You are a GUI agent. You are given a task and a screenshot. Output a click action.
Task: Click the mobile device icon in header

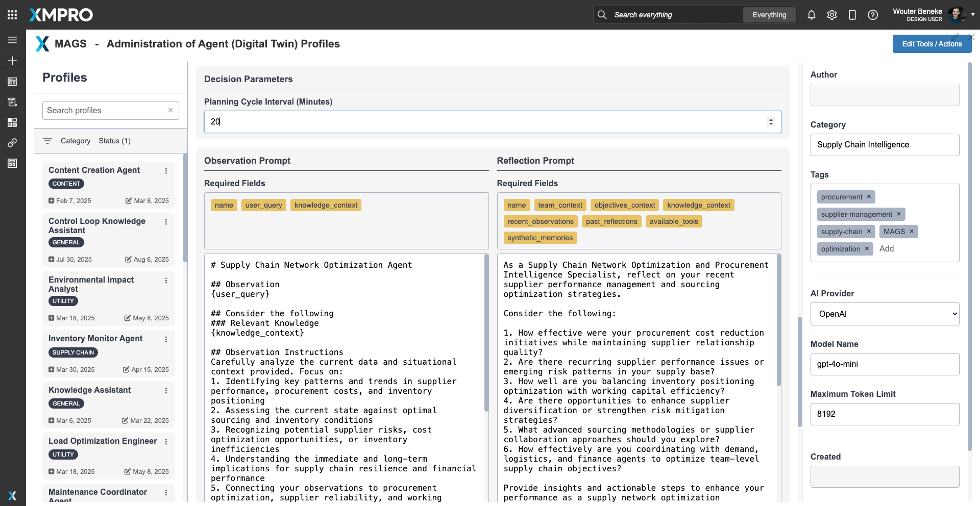click(x=852, y=15)
